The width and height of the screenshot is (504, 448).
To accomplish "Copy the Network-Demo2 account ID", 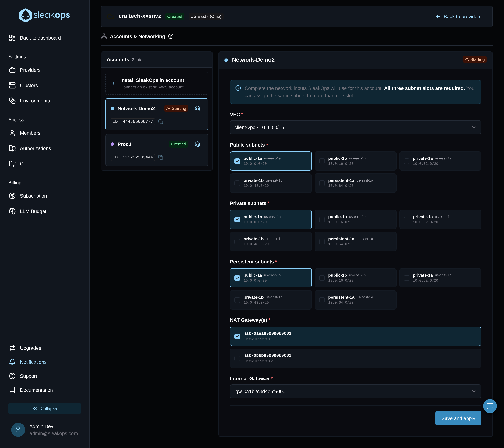I will click(x=160, y=122).
